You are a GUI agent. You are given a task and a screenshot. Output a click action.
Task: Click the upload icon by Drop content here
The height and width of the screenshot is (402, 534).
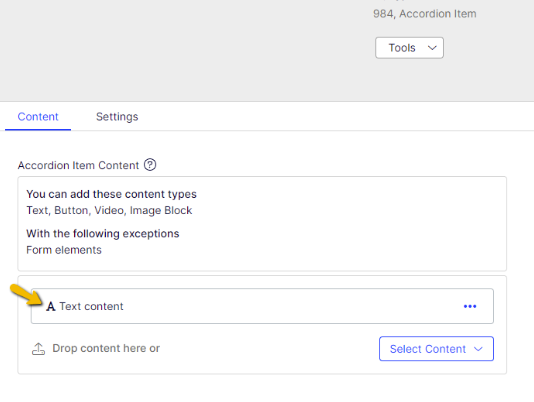pos(38,349)
